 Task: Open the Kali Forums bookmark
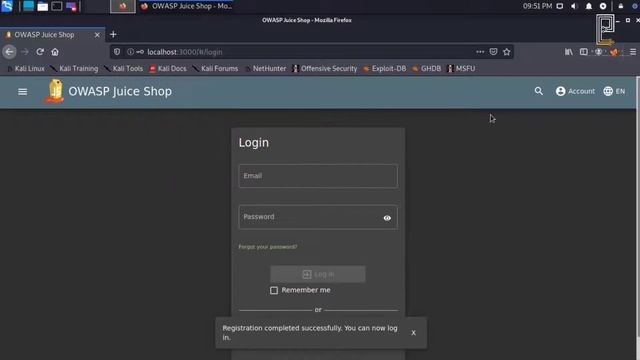tap(215, 69)
